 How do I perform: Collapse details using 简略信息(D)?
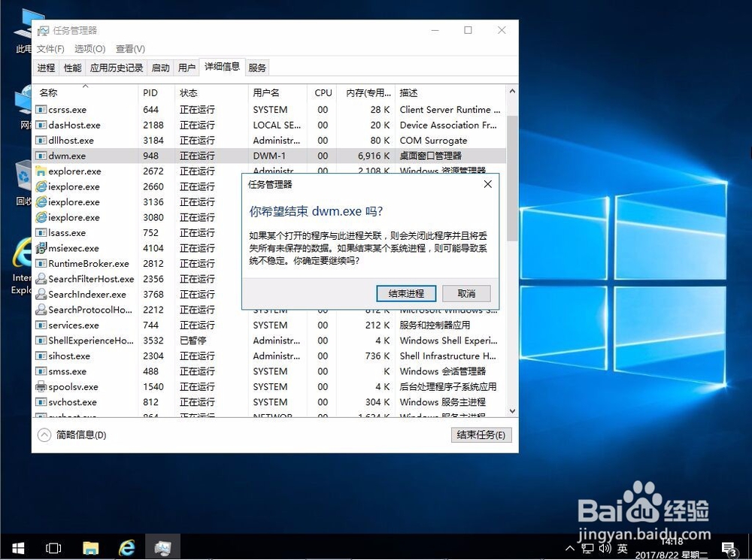pyautogui.click(x=72, y=434)
